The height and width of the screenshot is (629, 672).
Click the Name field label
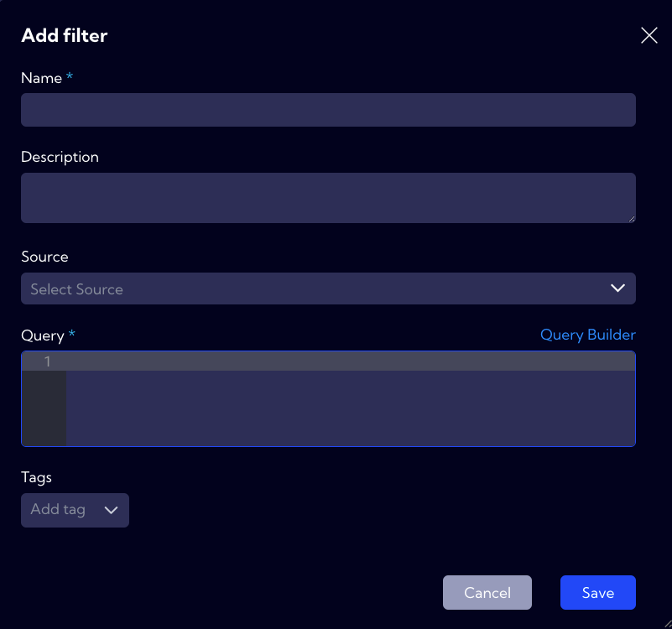(42, 78)
